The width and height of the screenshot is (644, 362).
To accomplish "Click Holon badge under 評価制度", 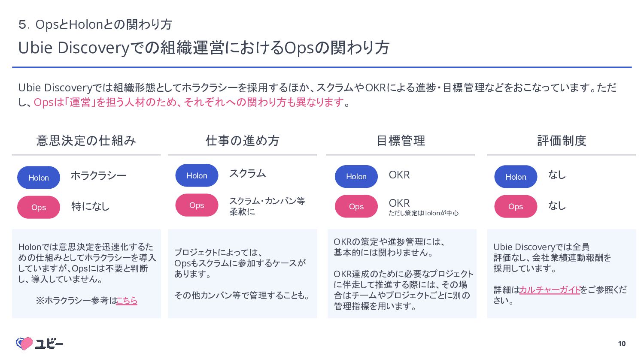I will point(516,177).
